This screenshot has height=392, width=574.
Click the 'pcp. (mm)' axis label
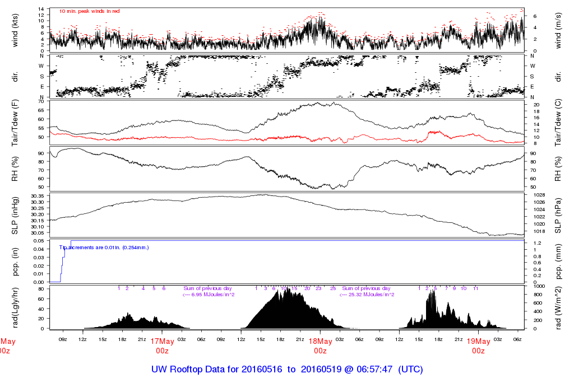pyautogui.click(x=558, y=262)
